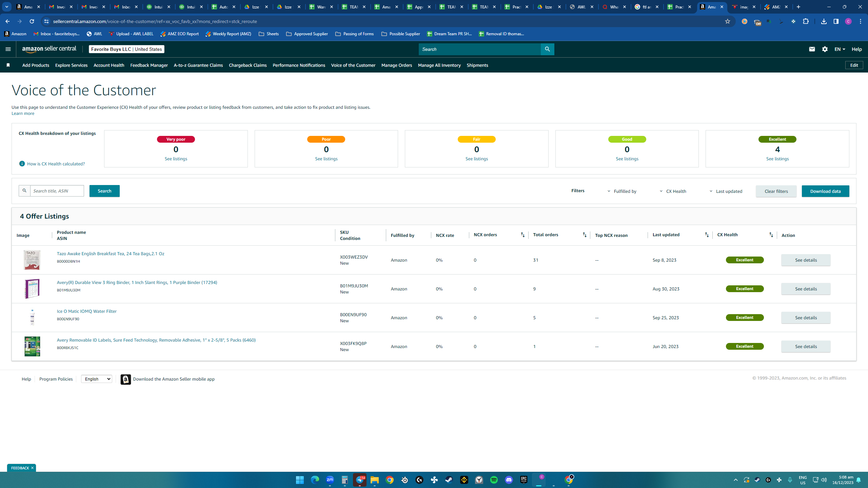
Task: Open Chrome downloads icon
Action: (824, 21)
